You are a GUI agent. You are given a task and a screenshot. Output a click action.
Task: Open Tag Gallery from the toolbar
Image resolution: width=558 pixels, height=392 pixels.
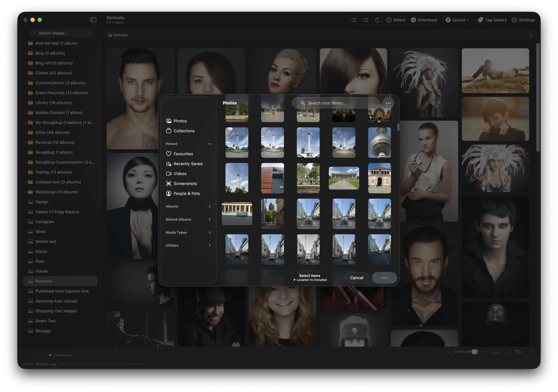[492, 20]
